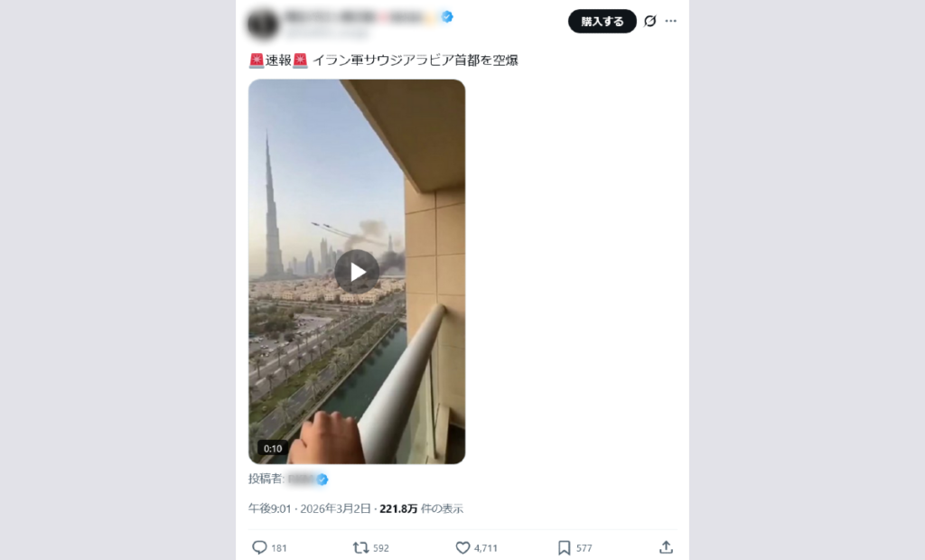Open the reply speech bubble icon
This screenshot has height=560, width=925.
click(259, 547)
